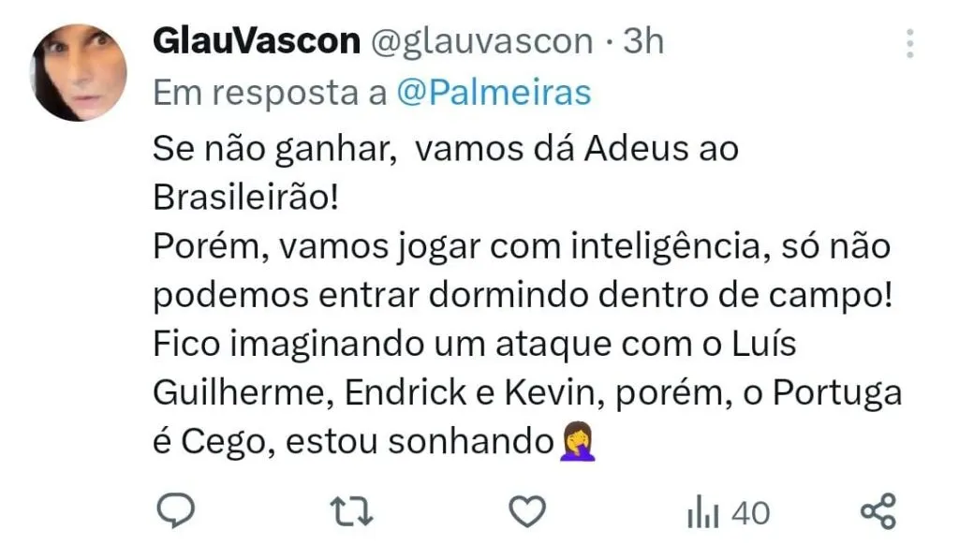
Task: View analytics via the bar chart icon
Action: point(702,511)
